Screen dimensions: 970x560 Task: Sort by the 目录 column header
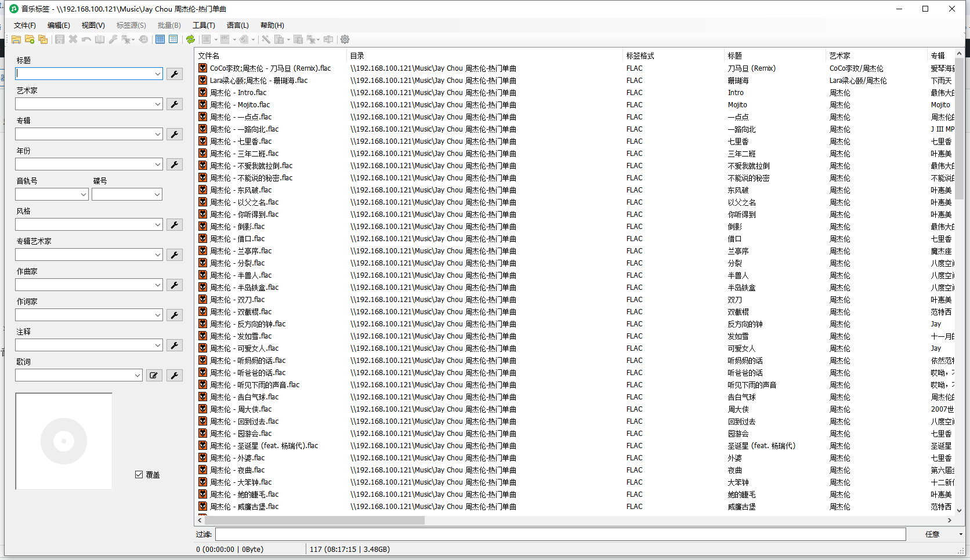pyautogui.click(x=484, y=56)
